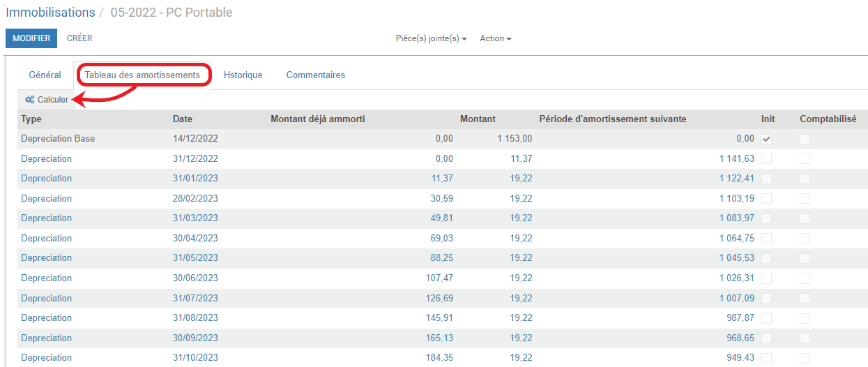
Task: Open the Hstorique tab
Action: (243, 75)
